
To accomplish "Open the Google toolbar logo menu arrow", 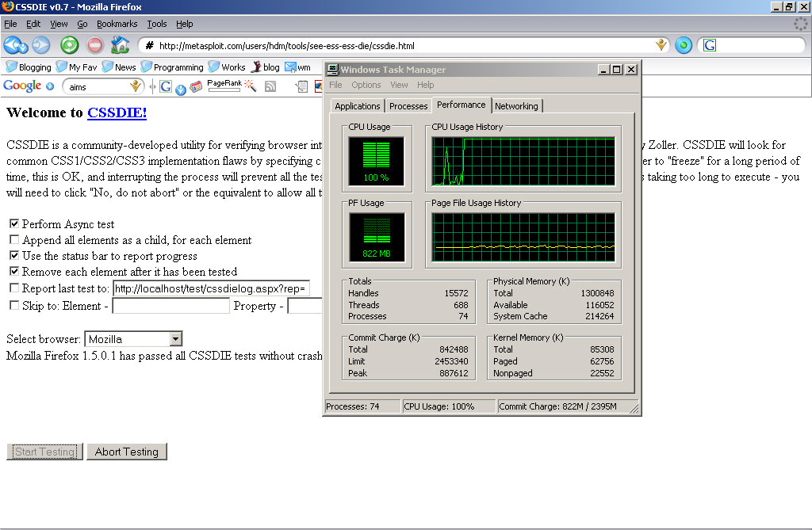I will [50, 86].
